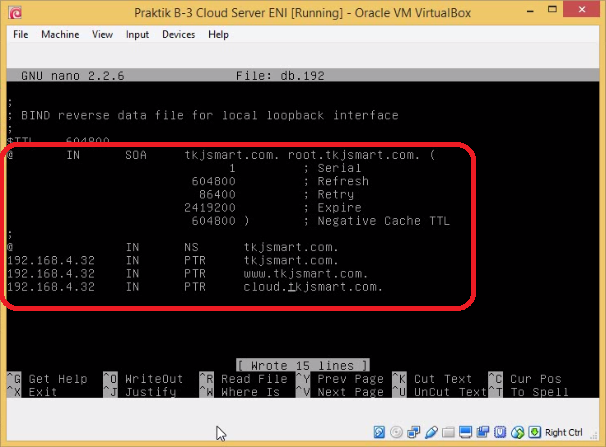Click the ^V Next Page shortcut
The height and width of the screenshot is (447, 606).
click(x=340, y=392)
